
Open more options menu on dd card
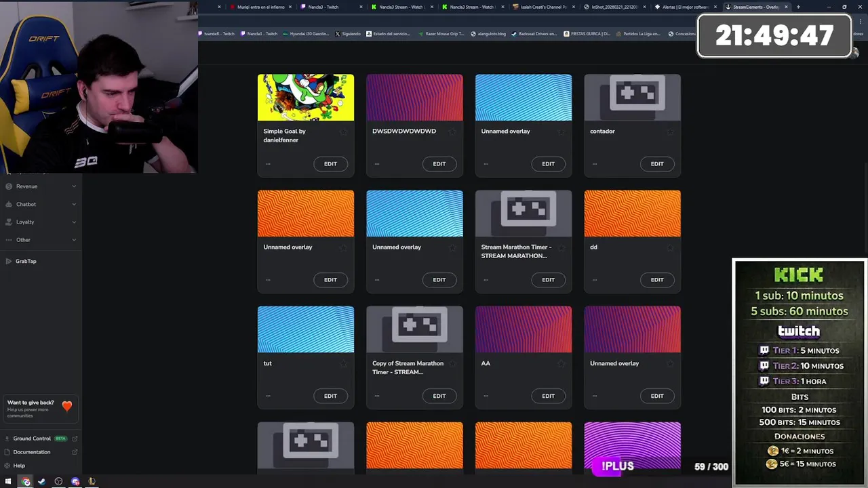[595, 280]
